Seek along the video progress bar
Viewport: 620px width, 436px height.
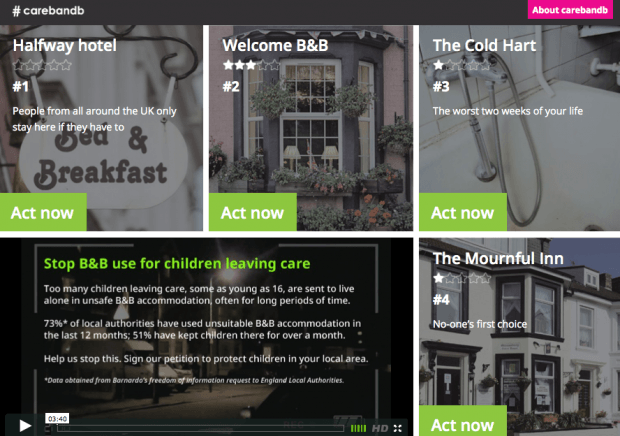click(x=200, y=428)
